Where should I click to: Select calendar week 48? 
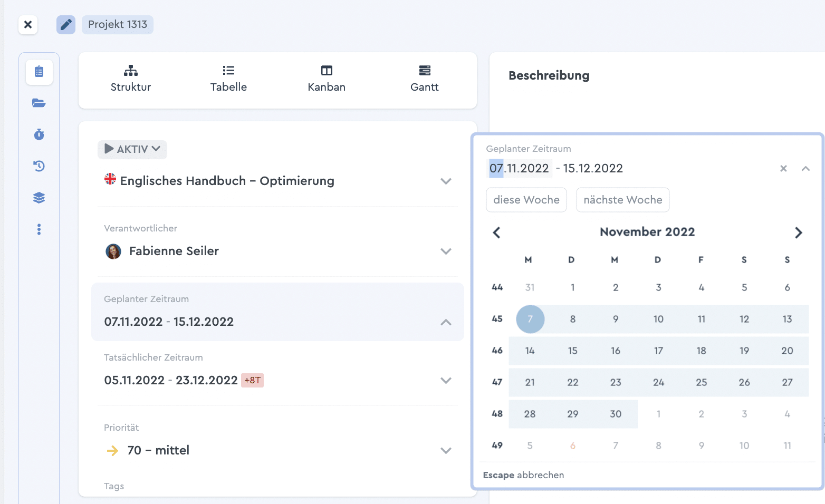pyautogui.click(x=497, y=414)
